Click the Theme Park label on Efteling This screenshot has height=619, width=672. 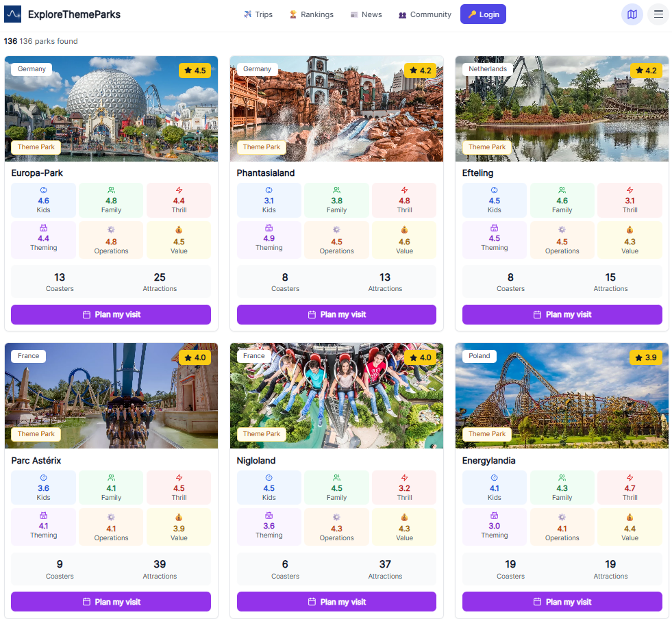[x=487, y=147]
